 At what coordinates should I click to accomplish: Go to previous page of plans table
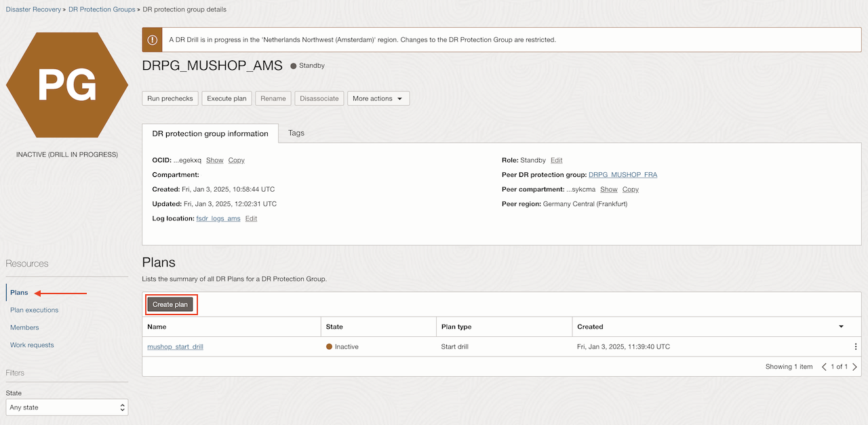[825, 367]
